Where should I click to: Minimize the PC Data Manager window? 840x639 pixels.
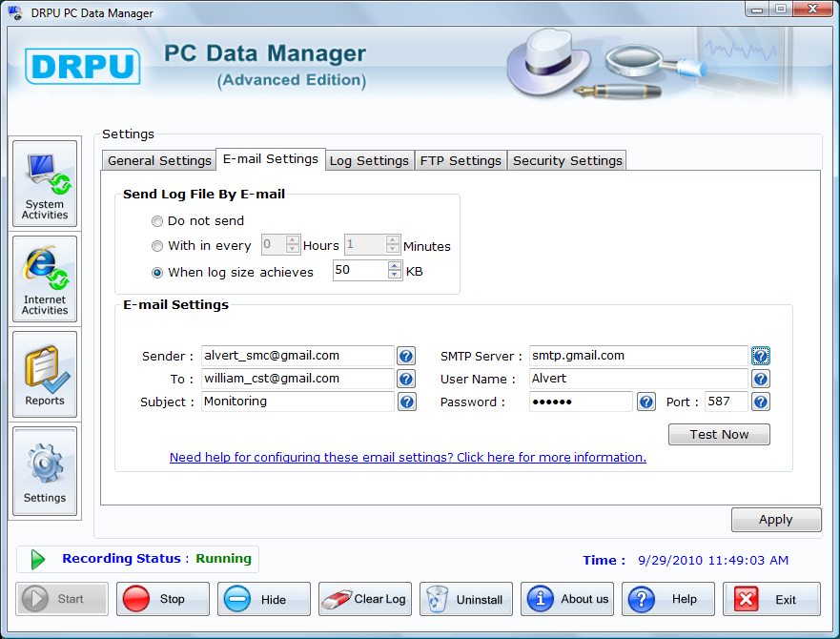click(x=757, y=10)
